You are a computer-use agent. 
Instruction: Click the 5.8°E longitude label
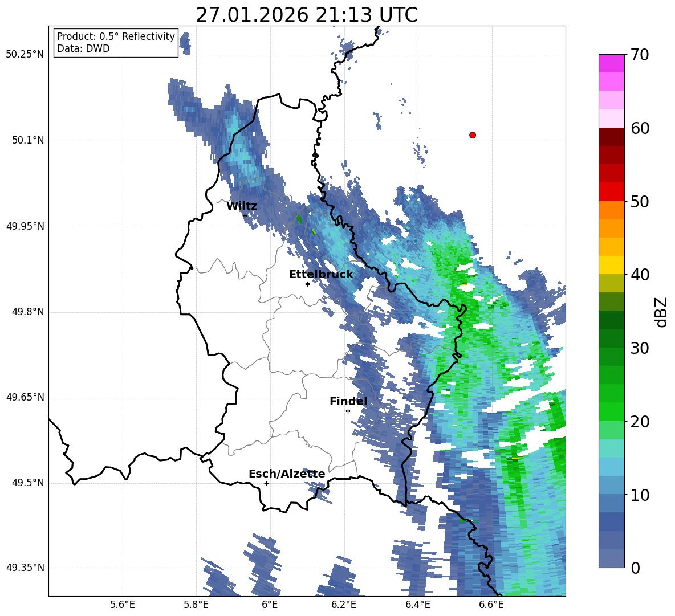(x=196, y=605)
